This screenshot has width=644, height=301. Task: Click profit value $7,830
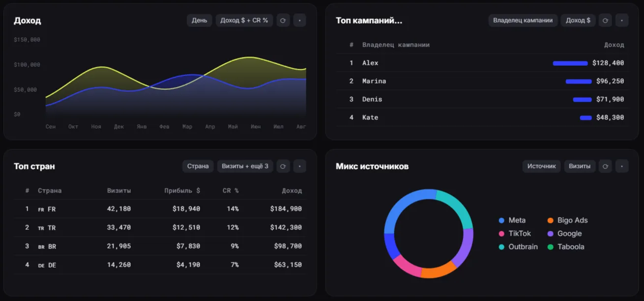(188, 246)
